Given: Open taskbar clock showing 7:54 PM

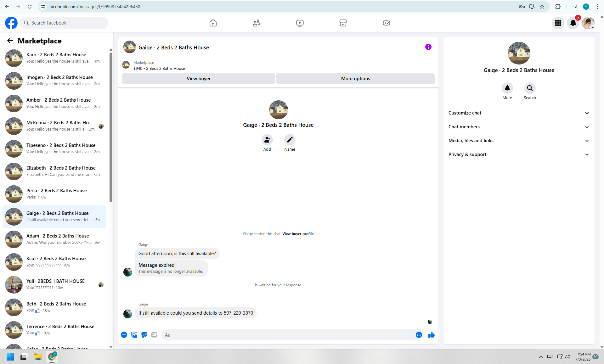Looking at the screenshot, I should point(583,357).
